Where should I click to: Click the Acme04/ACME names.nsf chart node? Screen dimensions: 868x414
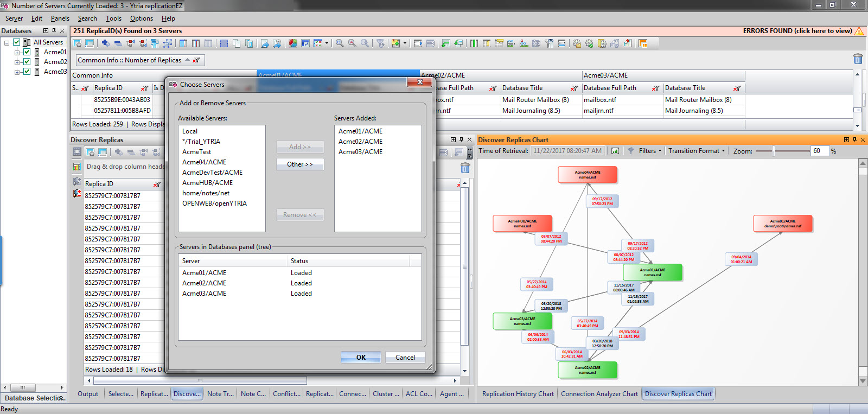click(588, 175)
